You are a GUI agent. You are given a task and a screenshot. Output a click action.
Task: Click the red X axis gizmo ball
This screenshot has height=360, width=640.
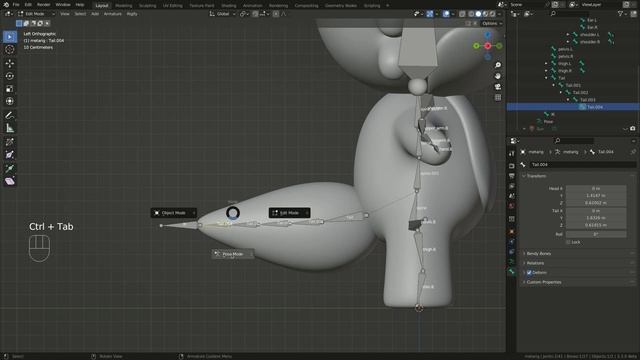(x=488, y=46)
